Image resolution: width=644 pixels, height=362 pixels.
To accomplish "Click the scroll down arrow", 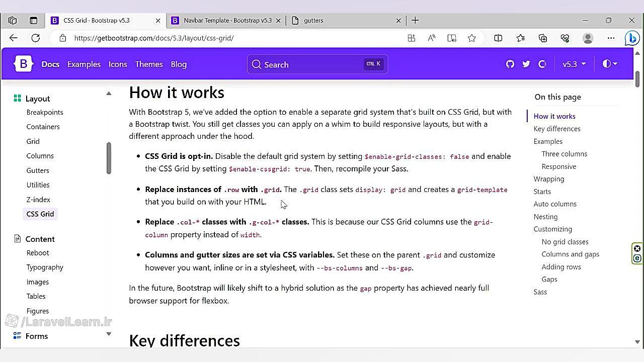I will click(637, 342).
